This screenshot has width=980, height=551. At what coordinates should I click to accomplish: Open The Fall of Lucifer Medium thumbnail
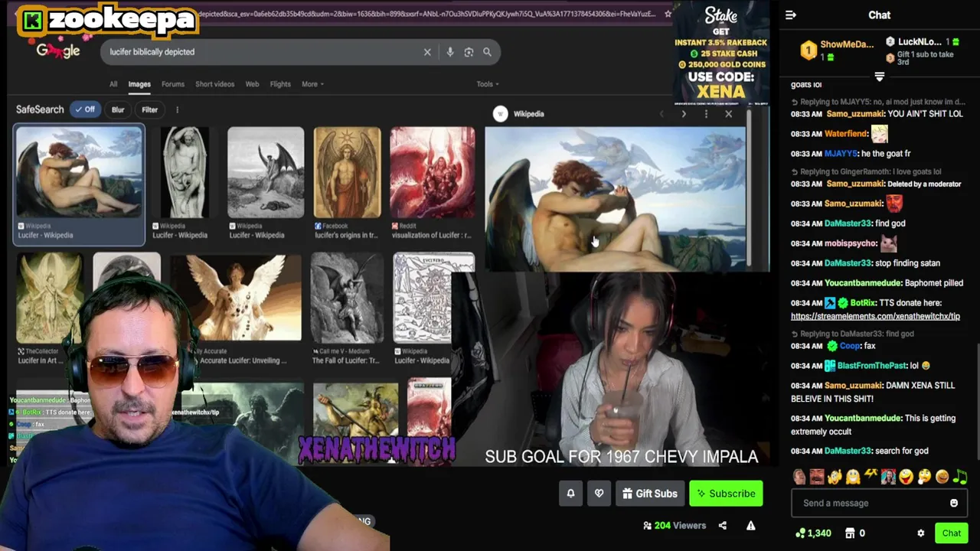pyautogui.click(x=347, y=298)
